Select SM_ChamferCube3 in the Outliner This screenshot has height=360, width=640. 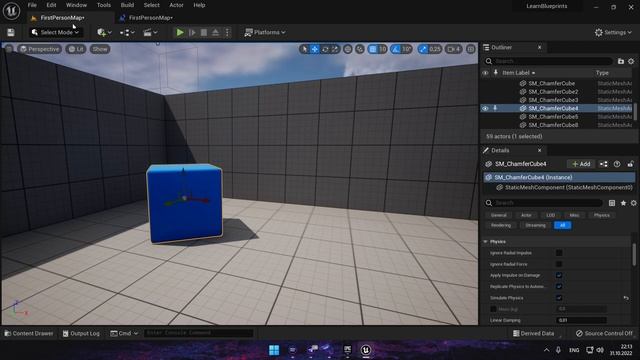click(x=553, y=100)
